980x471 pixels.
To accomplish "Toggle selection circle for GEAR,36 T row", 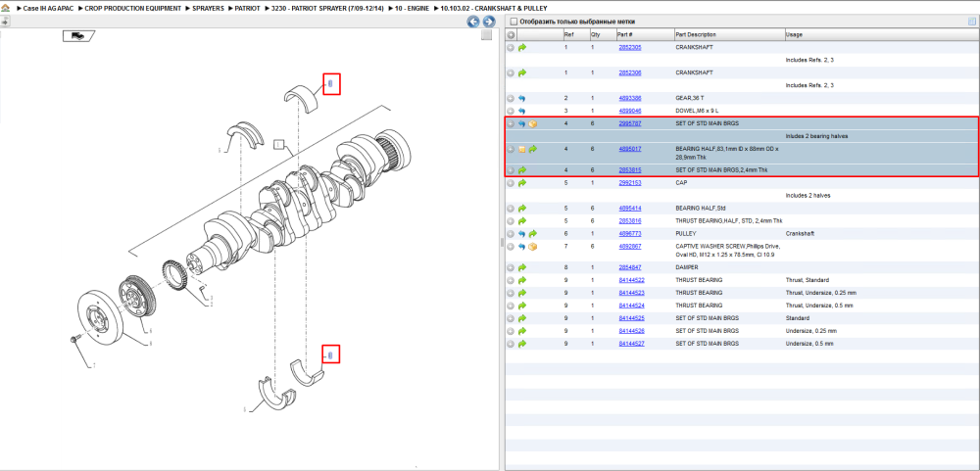I will 511,99.
